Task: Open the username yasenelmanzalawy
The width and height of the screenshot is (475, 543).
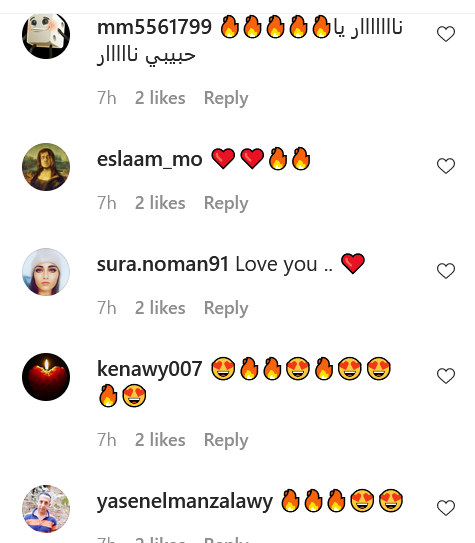Action: pos(185,501)
